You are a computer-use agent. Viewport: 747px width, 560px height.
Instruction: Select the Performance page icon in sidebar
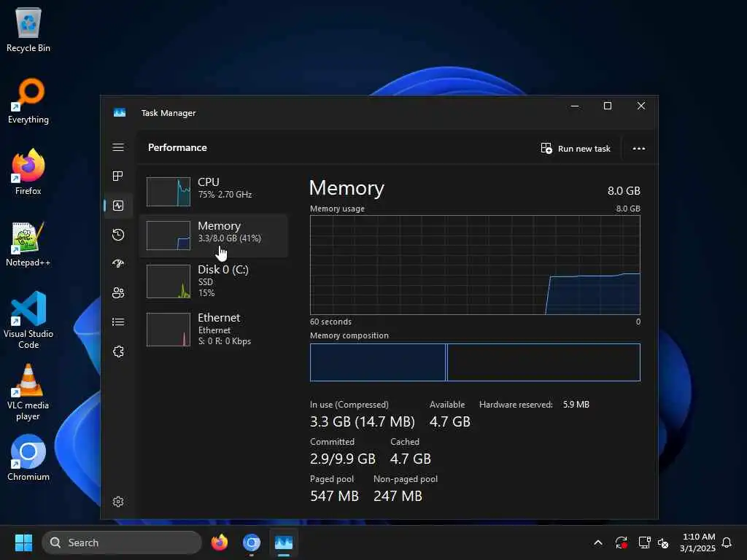pyautogui.click(x=118, y=206)
